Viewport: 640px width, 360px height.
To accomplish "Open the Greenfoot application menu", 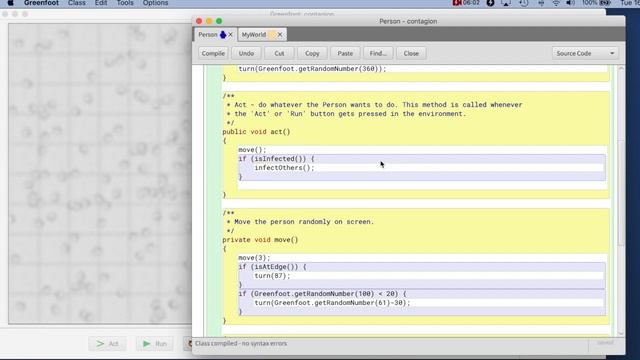I will pyautogui.click(x=41, y=3).
